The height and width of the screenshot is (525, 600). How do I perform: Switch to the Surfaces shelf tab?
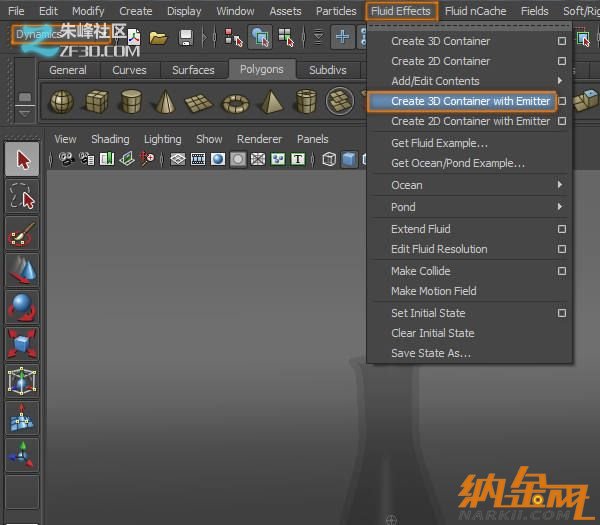coord(193,70)
